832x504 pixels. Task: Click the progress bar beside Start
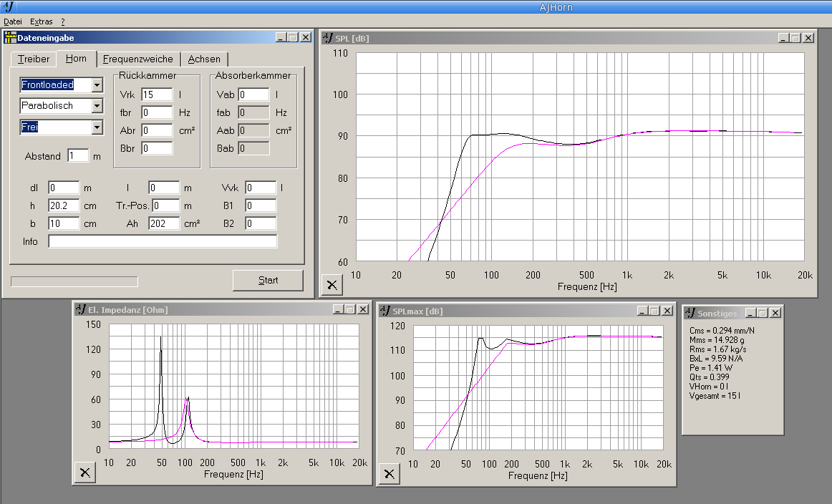(x=74, y=281)
